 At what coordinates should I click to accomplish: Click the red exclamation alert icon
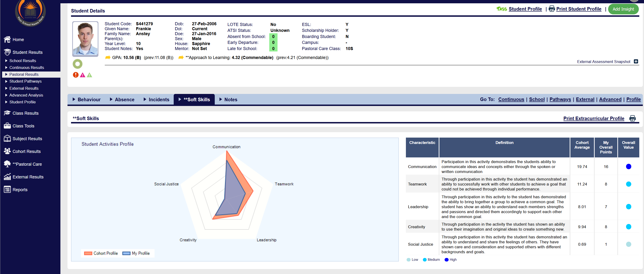(x=76, y=75)
